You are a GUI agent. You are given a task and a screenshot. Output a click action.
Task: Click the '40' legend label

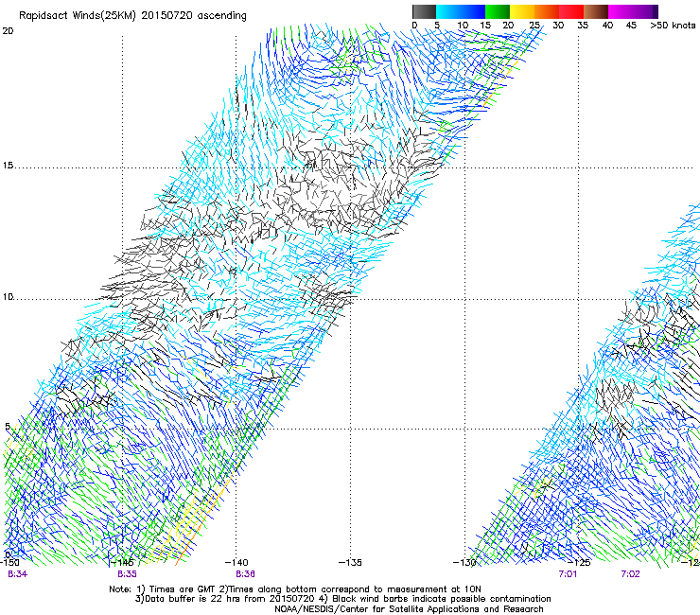[x=607, y=26]
